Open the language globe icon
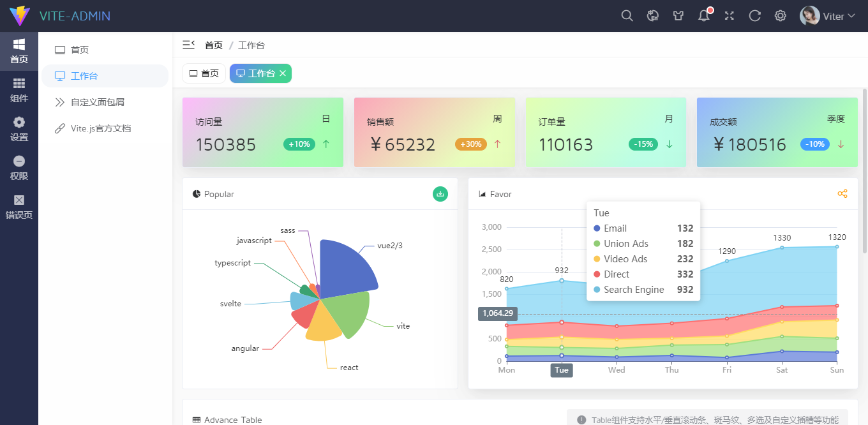Image resolution: width=868 pixels, height=425 pixels. point(653,16)
